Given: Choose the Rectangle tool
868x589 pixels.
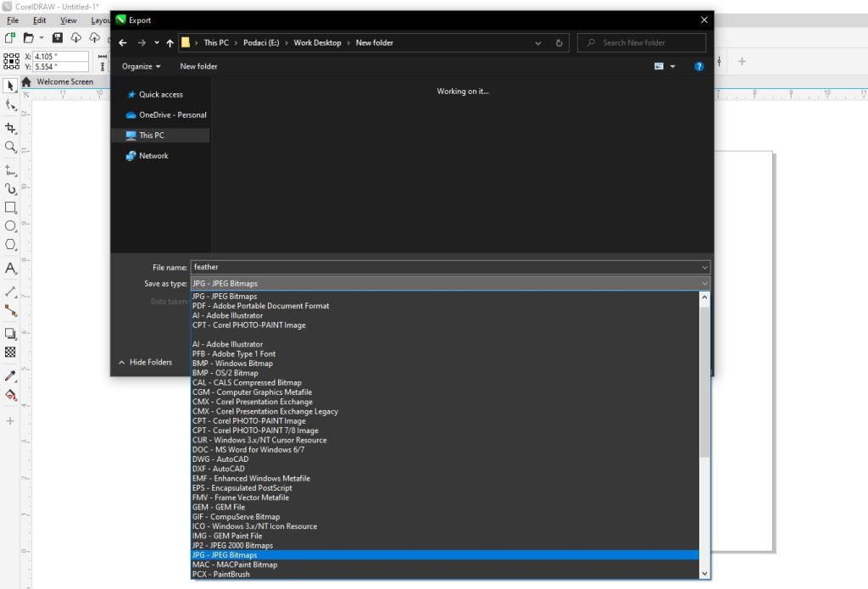Looking at the screenshot, I should (10, 208).
